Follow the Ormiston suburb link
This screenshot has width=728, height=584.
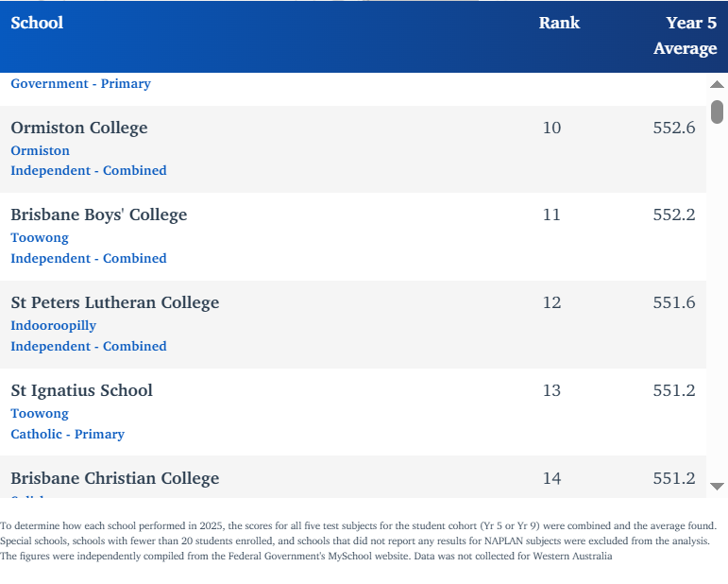41,150
